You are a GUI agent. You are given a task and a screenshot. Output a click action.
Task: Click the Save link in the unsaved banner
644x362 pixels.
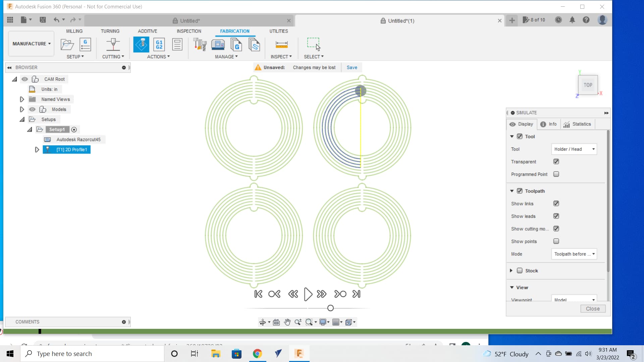[x=352, y=67]
